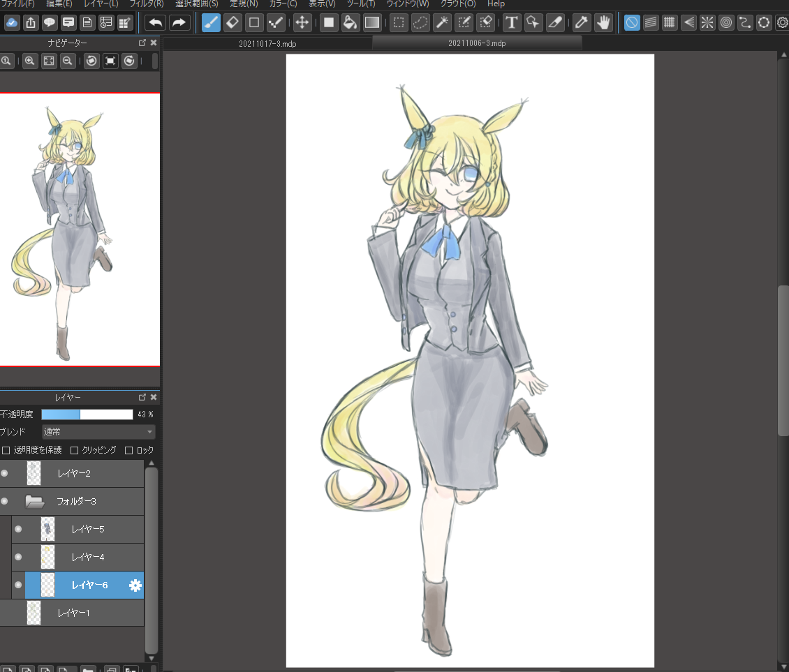Screen dimensions: 789x672
Task: Collapse the フォルダー3 layer folder
Action: [34, 501]
